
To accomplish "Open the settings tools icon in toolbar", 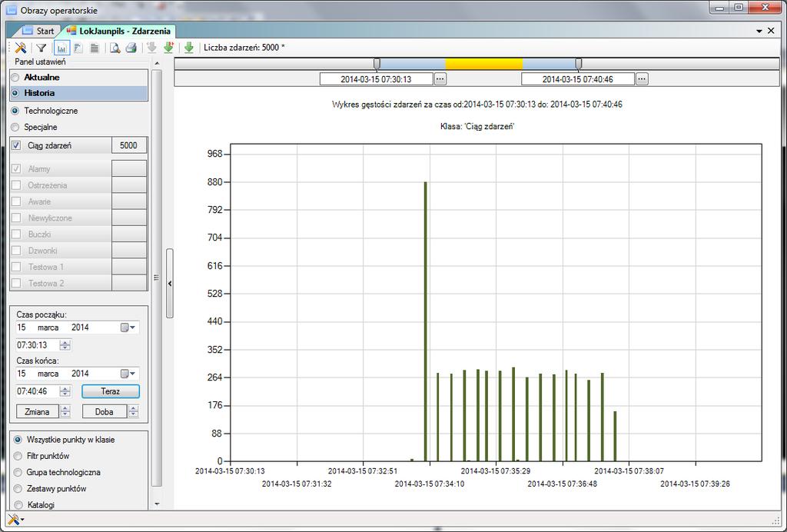I will point(21,48).
